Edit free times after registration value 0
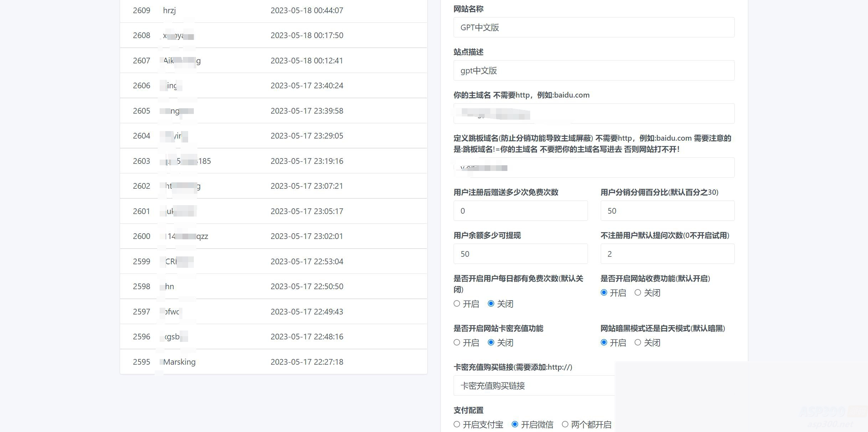This screenshot has height=432, width=868. pos(520,210)
